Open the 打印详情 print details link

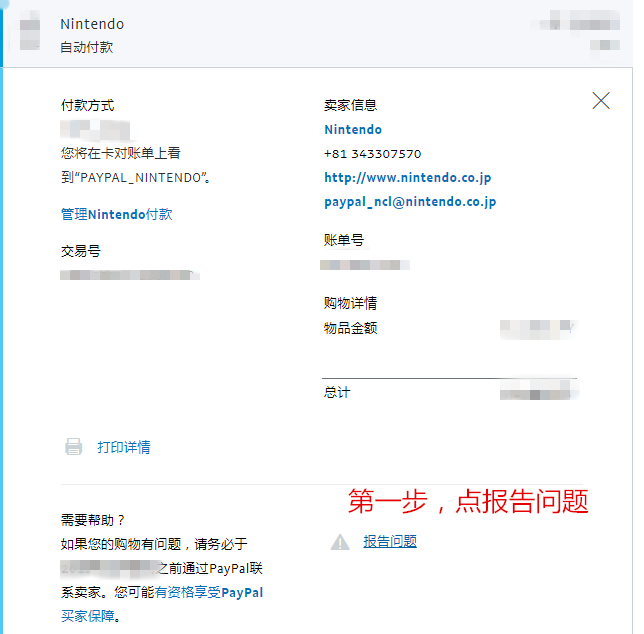[x=124, y=447]
